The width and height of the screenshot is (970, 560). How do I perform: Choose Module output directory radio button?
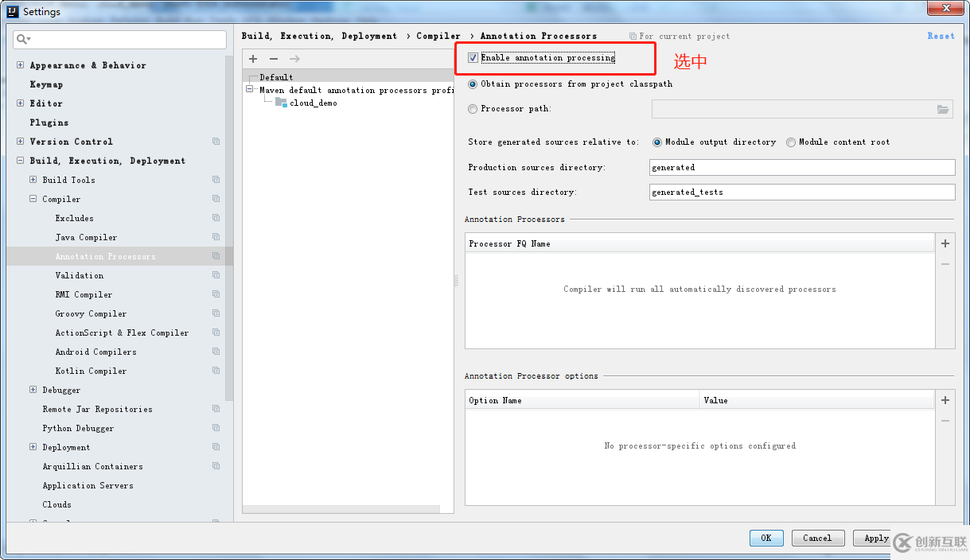click(x=657, y=142)
